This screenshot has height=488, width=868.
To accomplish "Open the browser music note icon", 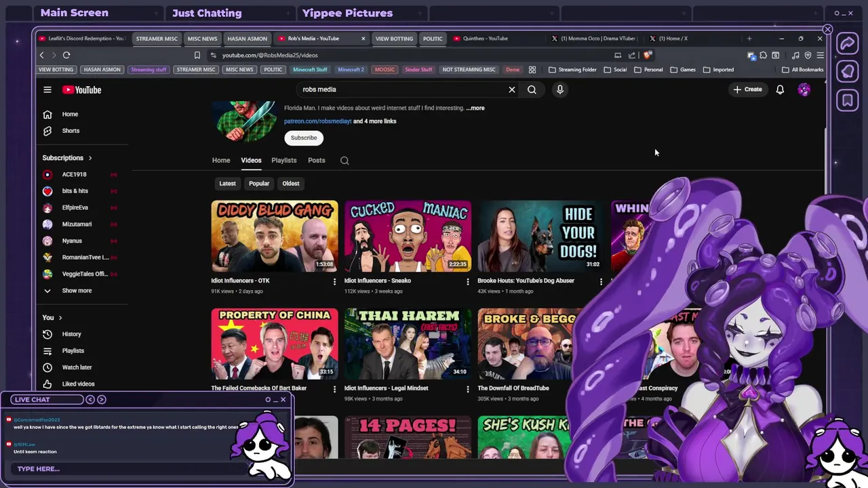I will 795,55.
